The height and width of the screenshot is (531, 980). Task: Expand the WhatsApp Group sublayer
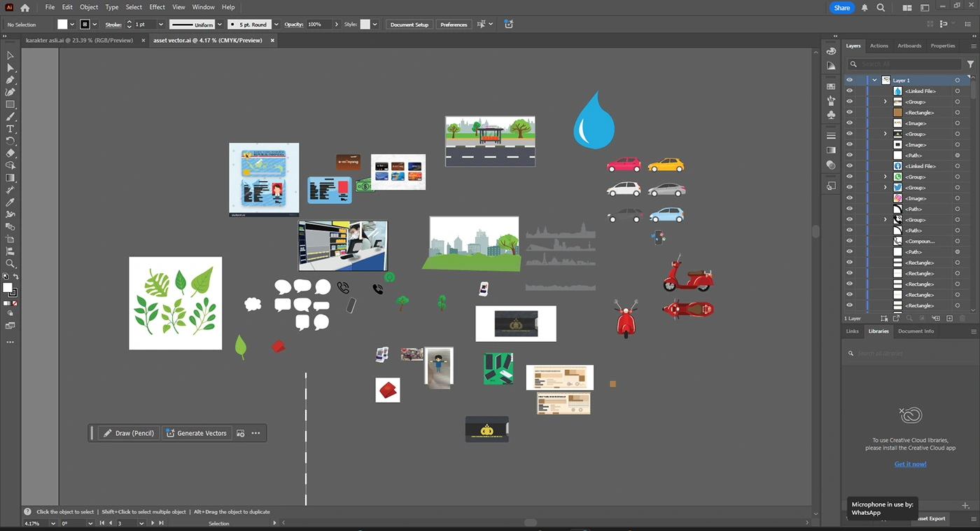[885, 177]
